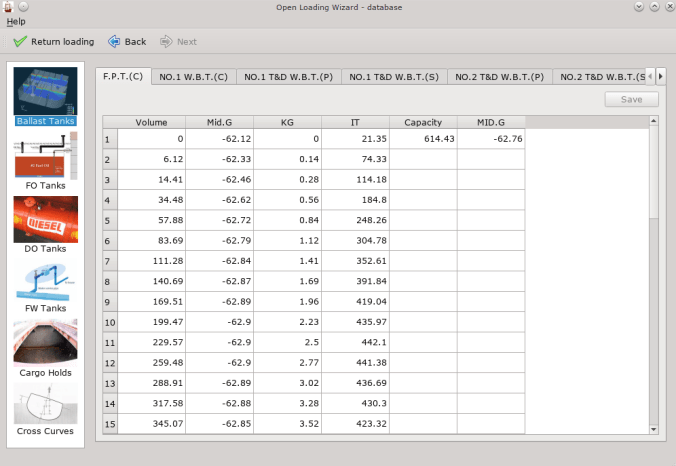The height and width of the screenshot is (466, 676).
Task: Open the Help menu
Action: click(x=16, y=21)
